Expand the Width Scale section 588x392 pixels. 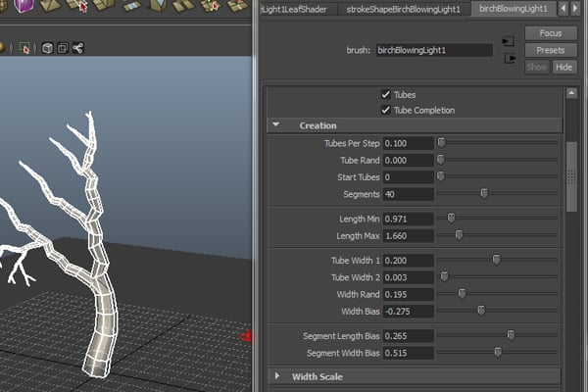click(277, 376)
